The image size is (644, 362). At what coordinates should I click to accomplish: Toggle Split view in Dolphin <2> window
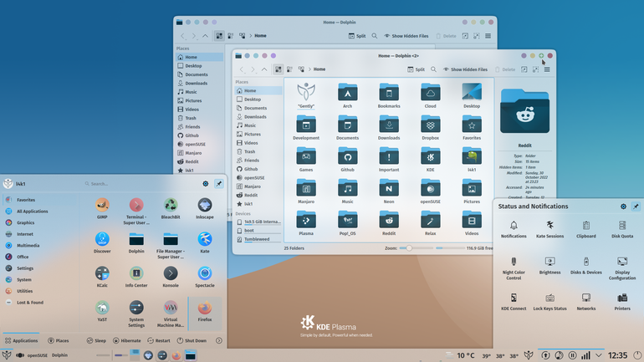[x=416, y=69]
